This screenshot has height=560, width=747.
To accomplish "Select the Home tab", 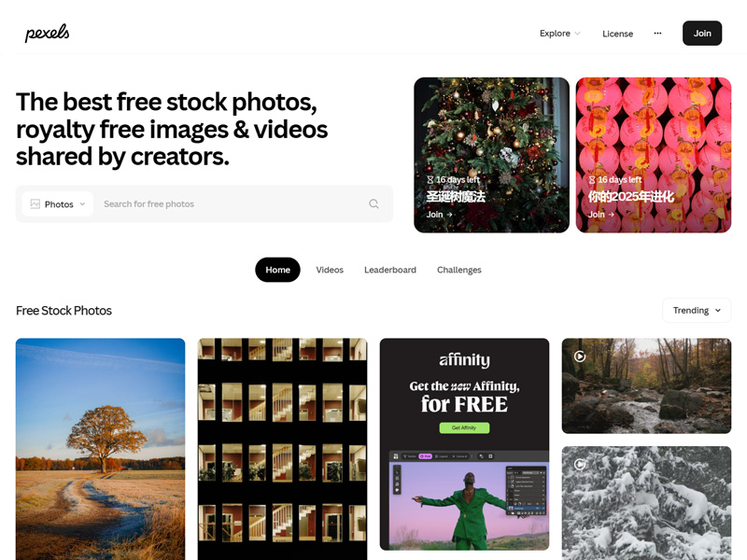I will click(x=277, y=270).
